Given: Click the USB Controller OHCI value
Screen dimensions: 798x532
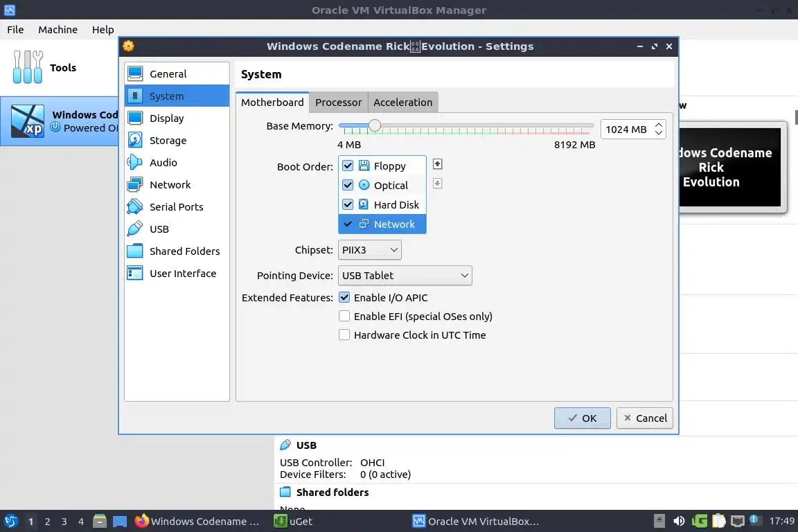Looking at the screenshot, I should pos(373,462).
